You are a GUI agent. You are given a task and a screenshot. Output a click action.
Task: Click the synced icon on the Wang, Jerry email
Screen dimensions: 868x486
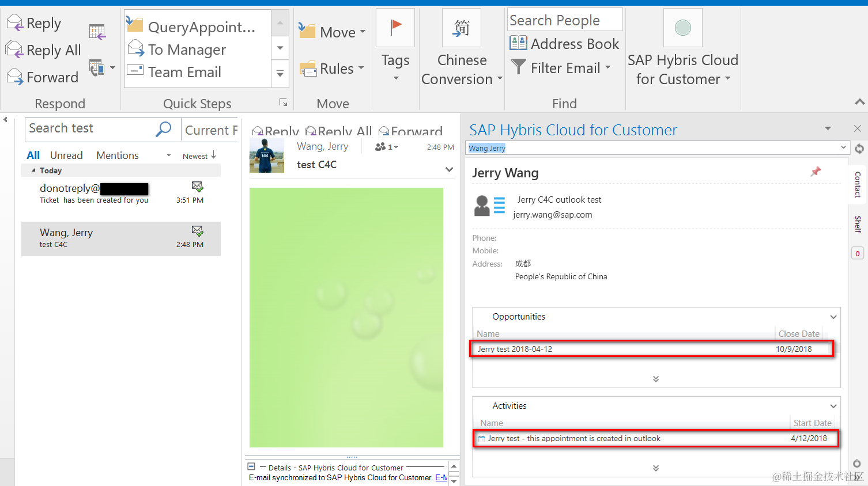pos(197,231)
